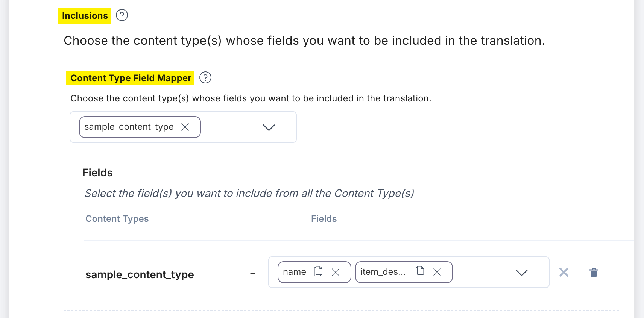This screenshot has width=644, height=318.
Task: Copy the name field tag
Action: pos(318,271)
